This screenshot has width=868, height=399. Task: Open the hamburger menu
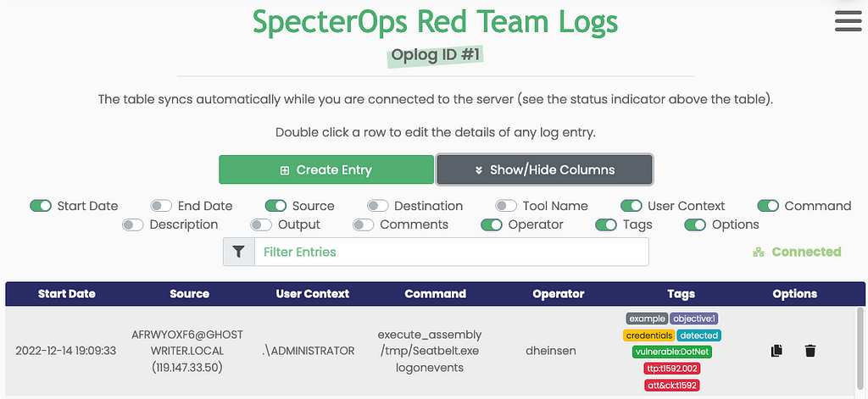pos(848,21)
